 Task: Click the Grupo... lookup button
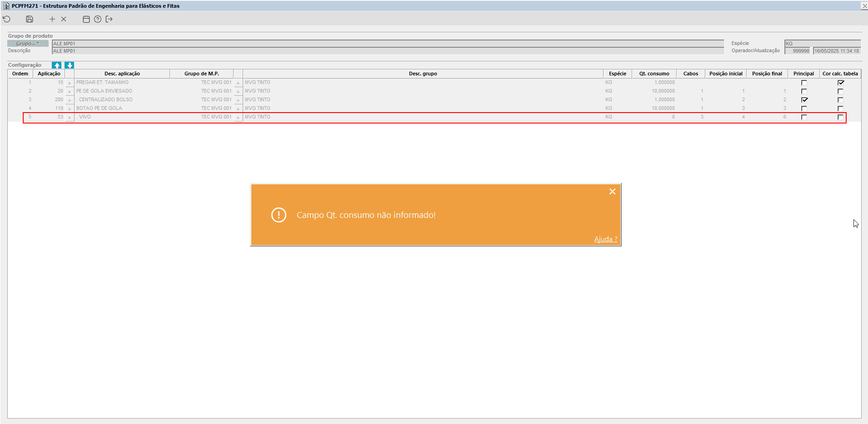coord(28,44)
